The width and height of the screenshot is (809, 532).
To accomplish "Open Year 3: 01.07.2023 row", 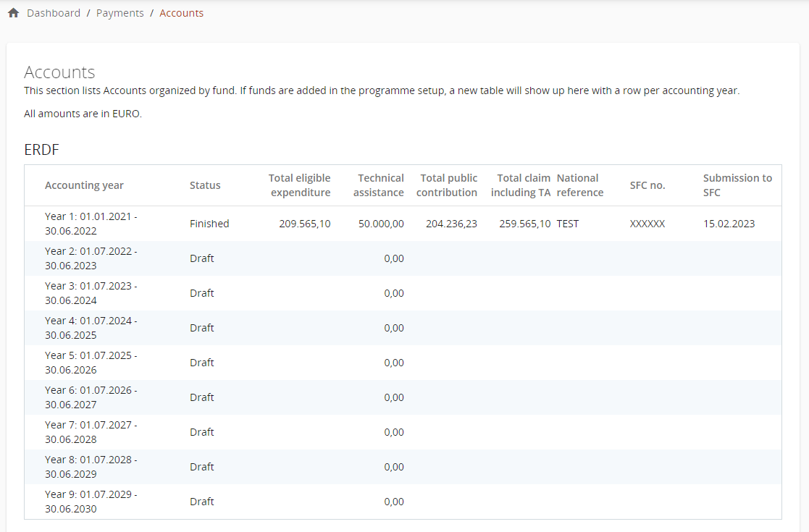I will point(91,293).
